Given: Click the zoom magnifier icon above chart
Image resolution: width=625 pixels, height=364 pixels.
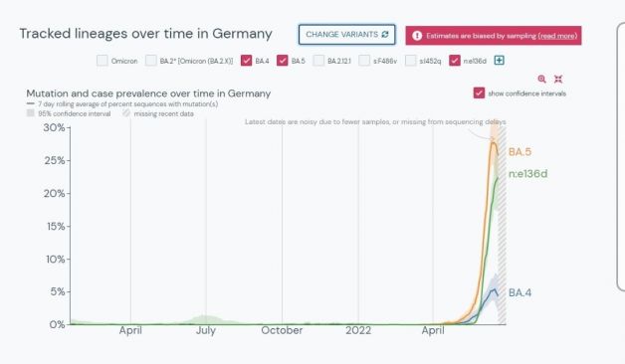Looking at the screenshot, I should point(541,79).
